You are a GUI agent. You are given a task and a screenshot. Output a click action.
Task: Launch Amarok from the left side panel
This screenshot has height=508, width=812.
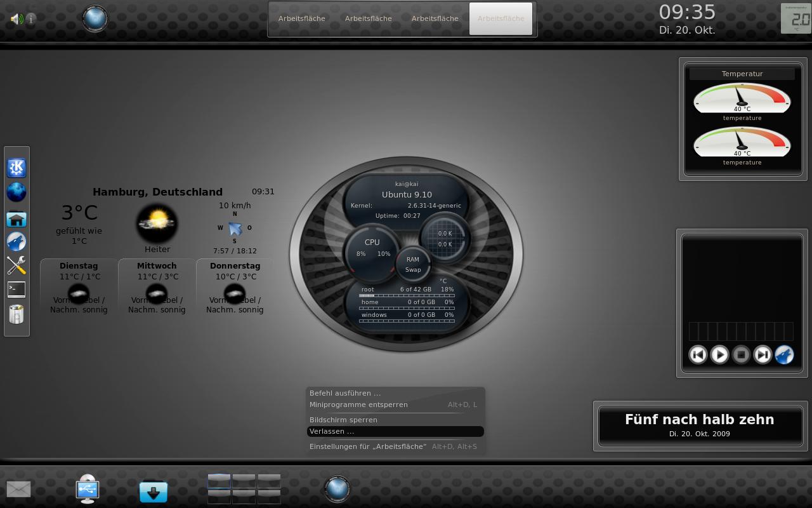tap(16, 241)
